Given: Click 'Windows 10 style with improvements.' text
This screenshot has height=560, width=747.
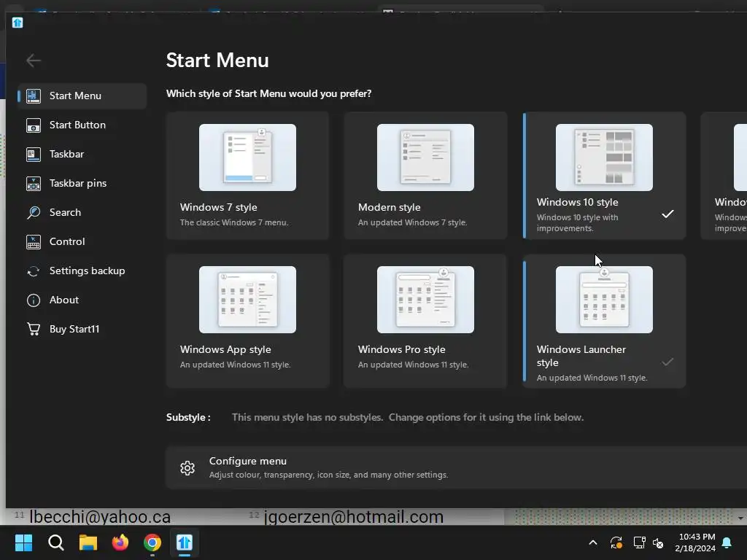Looking at the screenshot, I should tap(578, 223).
